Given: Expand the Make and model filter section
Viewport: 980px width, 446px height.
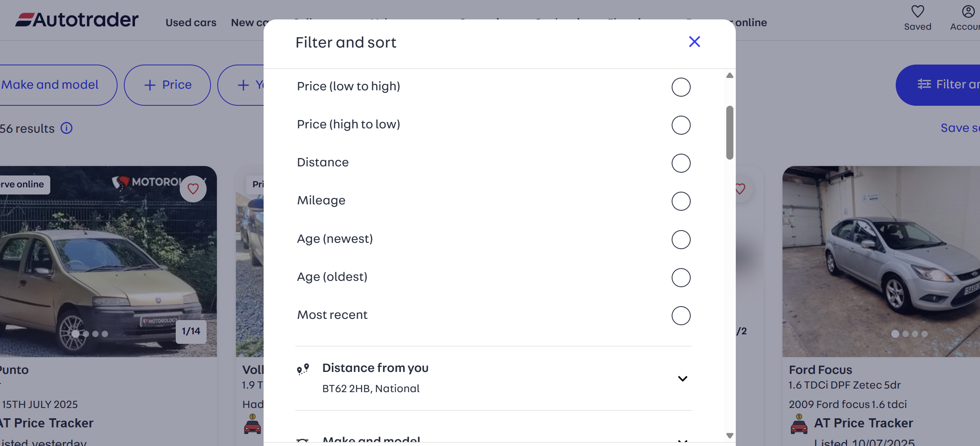Looking at the screenshot, I should click(682, 440).
